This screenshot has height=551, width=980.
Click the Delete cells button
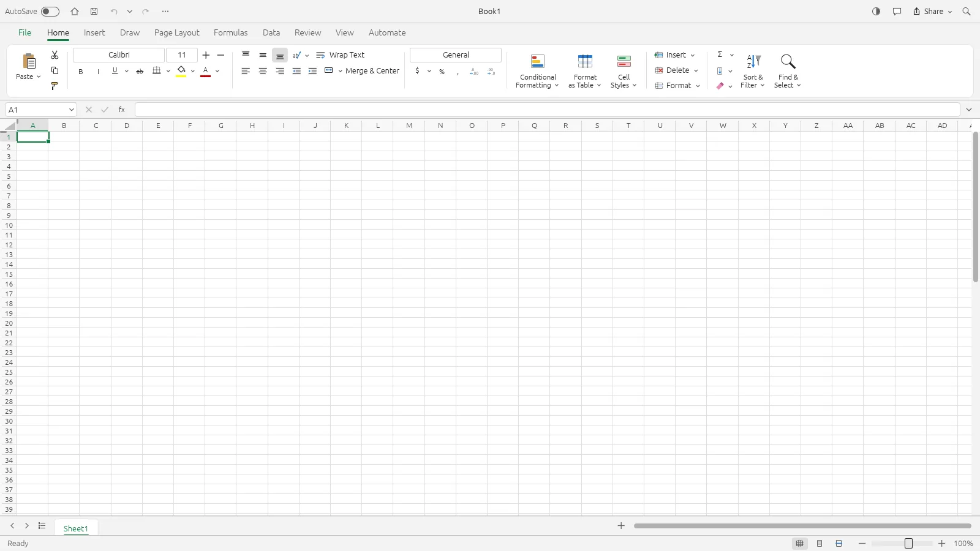676,70
